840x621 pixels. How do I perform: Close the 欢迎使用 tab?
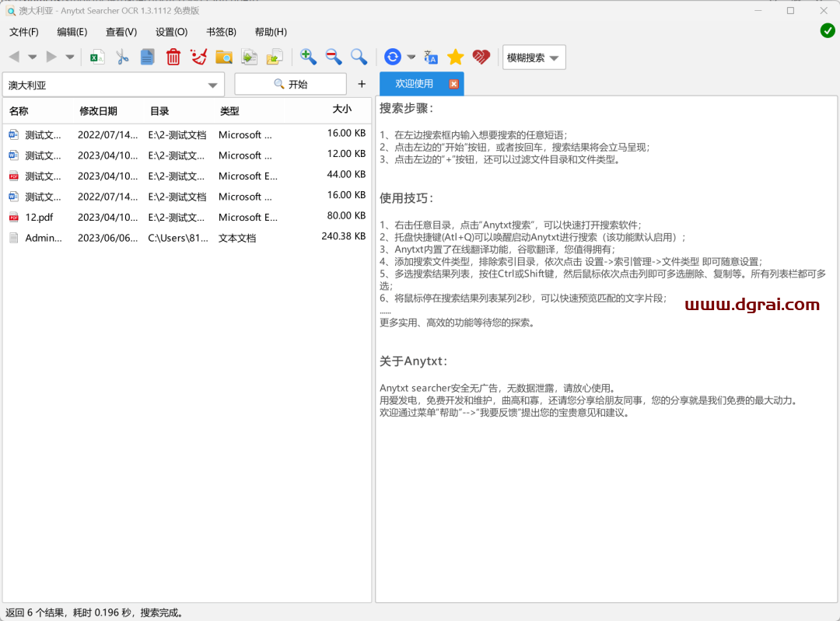pyautogui.click(x=453, y=84)
